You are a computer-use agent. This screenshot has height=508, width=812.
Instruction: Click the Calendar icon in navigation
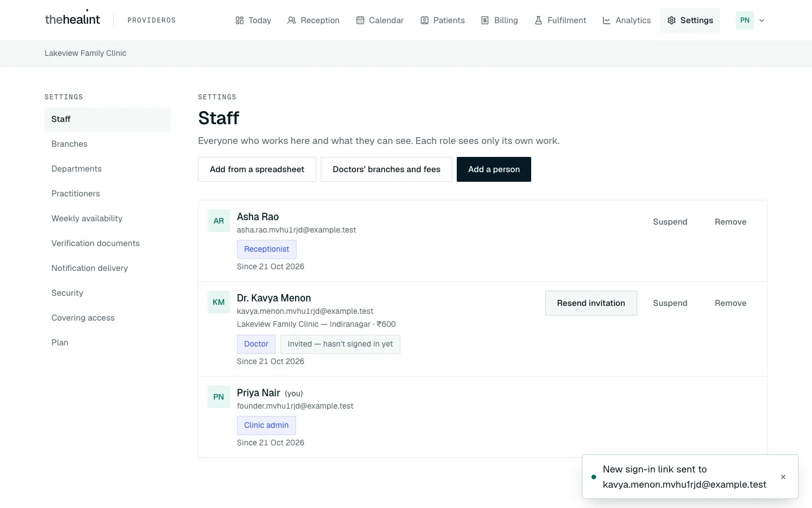pyautogui.click(x=360, y=20)
